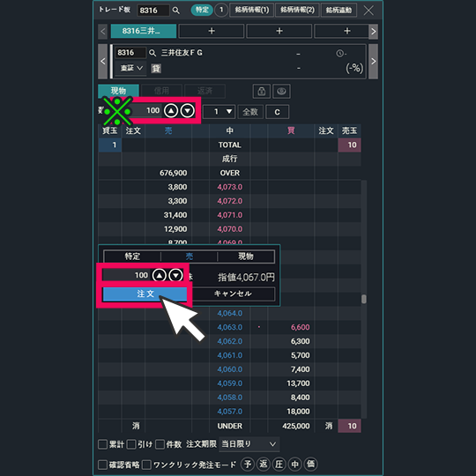Decrease quantity with the top down arrow
Image resolution: width=476 pixels, height=476 pixels.
tap(187, 111)
